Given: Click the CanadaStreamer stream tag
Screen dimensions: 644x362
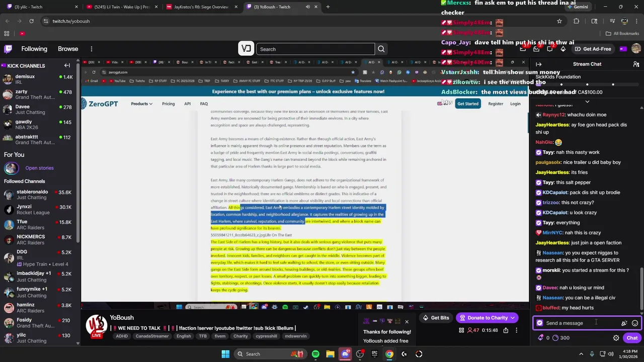Looking at the screenshot, I should (152, 336).
